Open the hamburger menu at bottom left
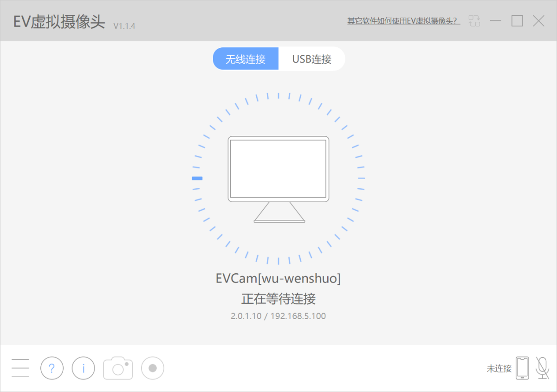The width and height of the screenshot is (557, 392). (x=20, y=368)
